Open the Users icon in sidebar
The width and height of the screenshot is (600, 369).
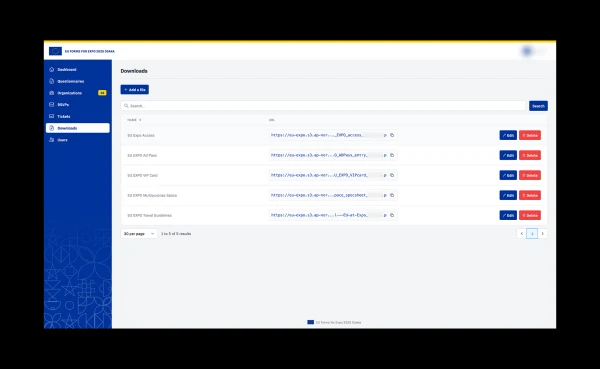pos(52,140)
